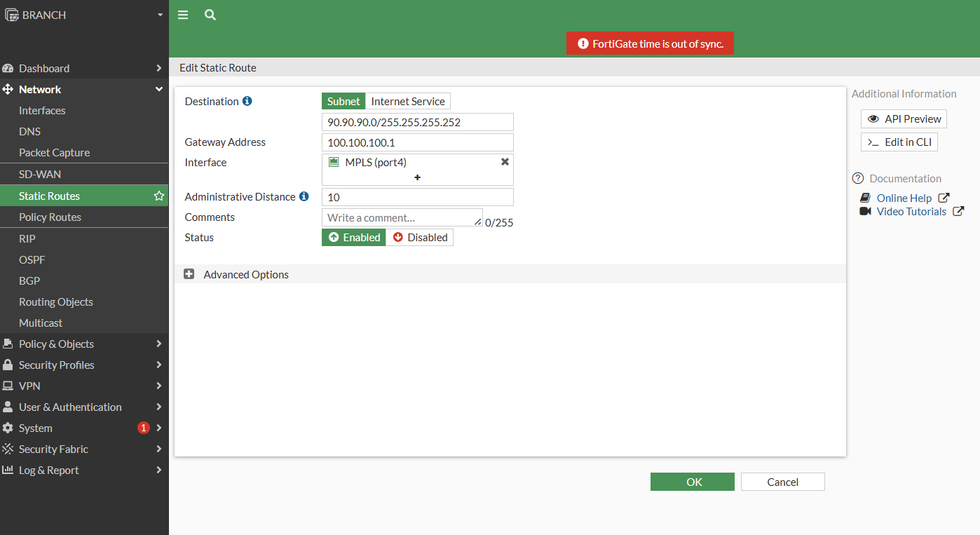
Task: Click the Destination info icon
Action: click(247, 101)
